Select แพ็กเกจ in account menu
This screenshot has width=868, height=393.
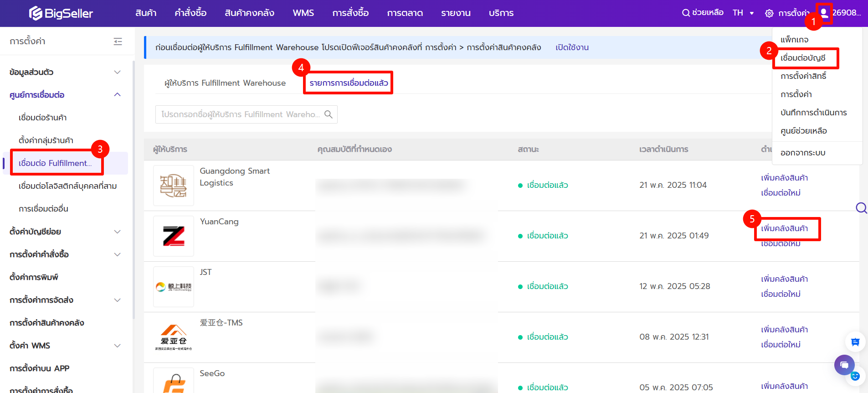[794, 40]
